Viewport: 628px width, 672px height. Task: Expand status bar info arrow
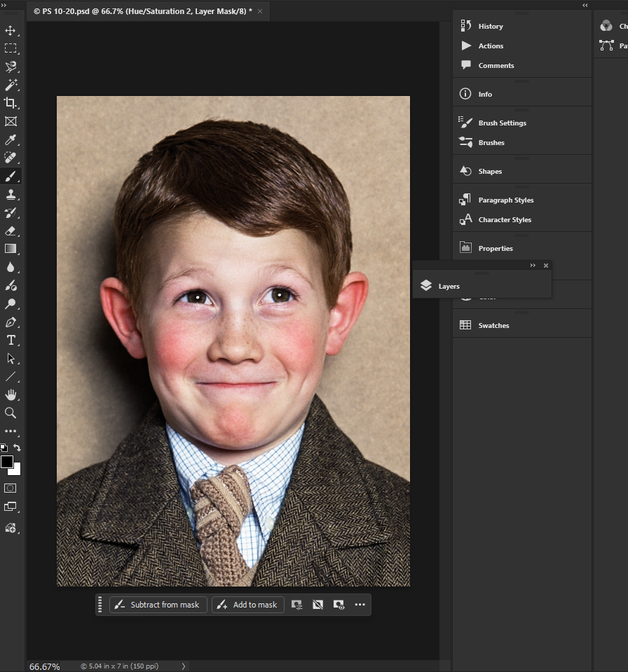(x=184, y=666)
